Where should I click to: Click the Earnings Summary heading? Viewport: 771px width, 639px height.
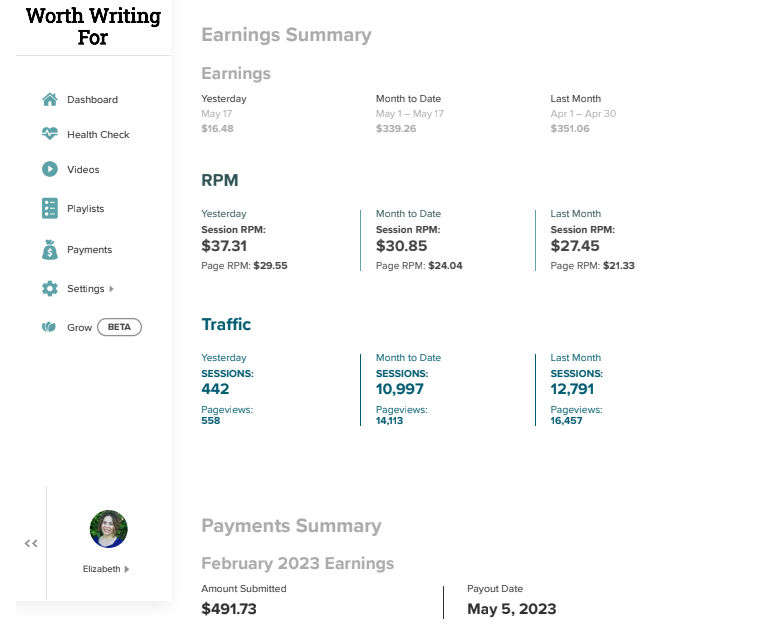coord(286,35)
